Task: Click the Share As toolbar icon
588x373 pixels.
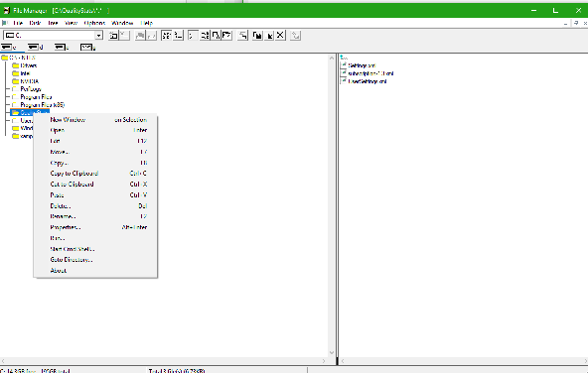Action: (x=140, y=36)
